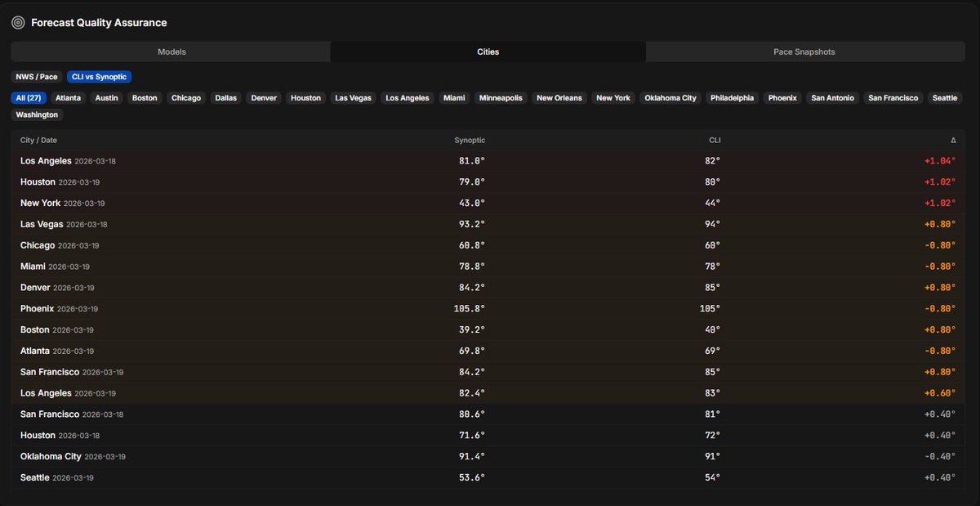Select the Washington filter chip
This screenshot has height=506, width=980.
37,114
